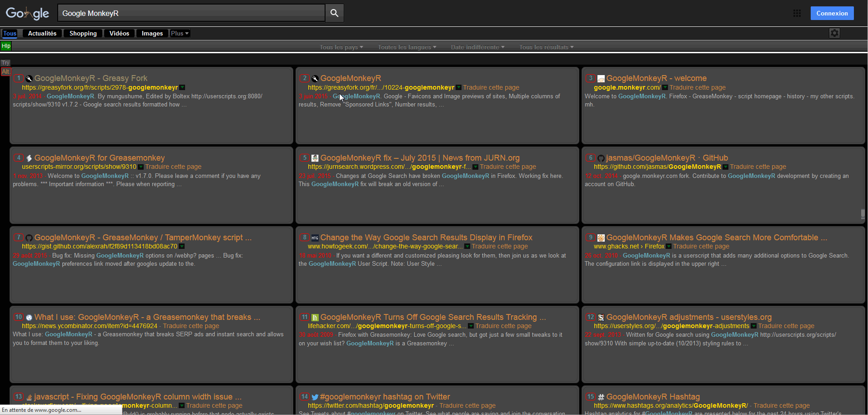Viewport: 868px width, 415px height.
Task: Click the Twitter bird favicon on result 14
Action: [315, 397]
